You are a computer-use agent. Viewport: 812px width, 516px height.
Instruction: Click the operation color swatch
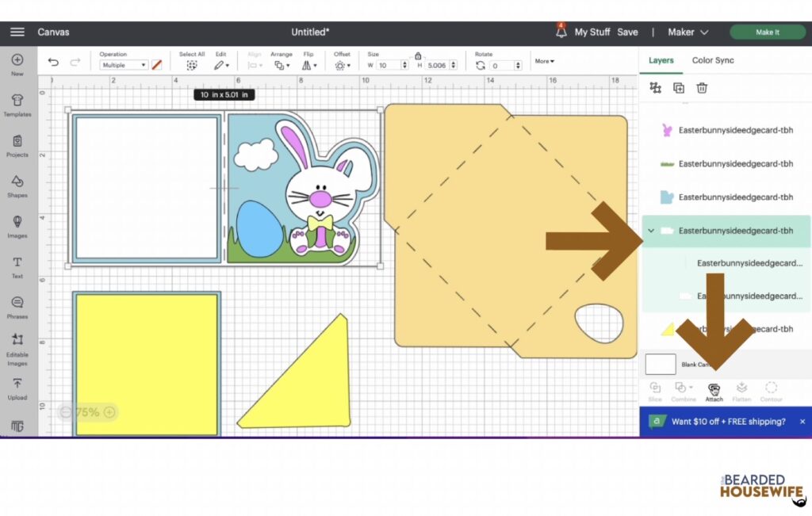coord(157,65)
